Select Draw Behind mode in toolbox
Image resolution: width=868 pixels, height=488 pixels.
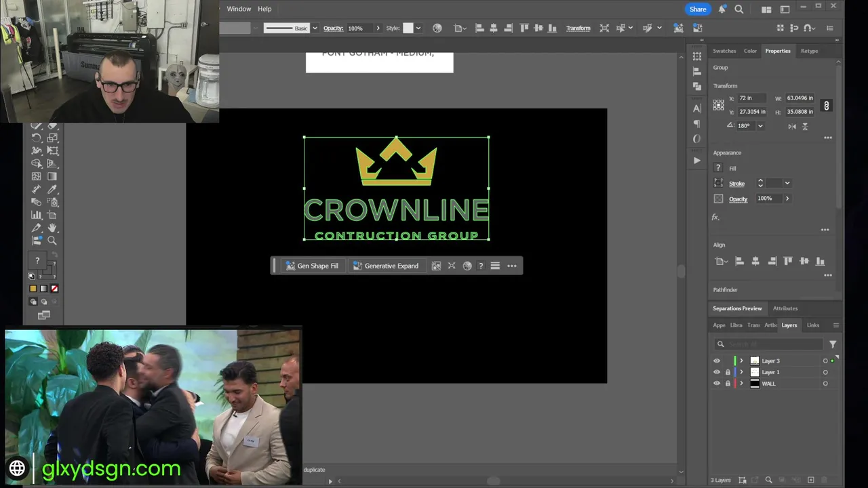pyautogui.click(x=44, y=302)
